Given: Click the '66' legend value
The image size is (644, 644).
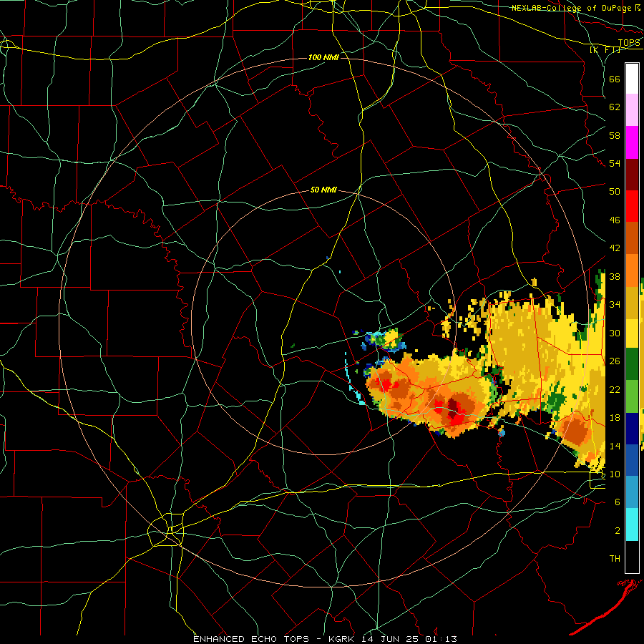Looking at the screenshot, I should (x=615, y=79).
